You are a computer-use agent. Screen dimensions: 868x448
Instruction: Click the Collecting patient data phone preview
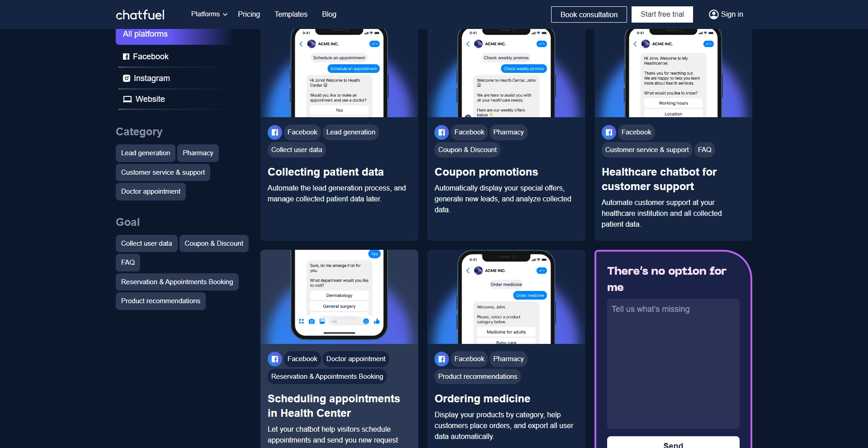[x=339, y=73]
